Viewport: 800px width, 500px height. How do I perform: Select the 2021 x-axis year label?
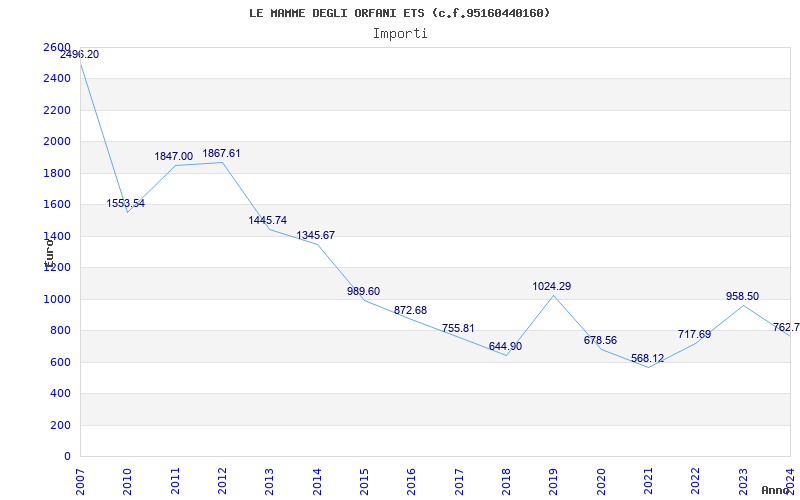(x=648, y=482)
